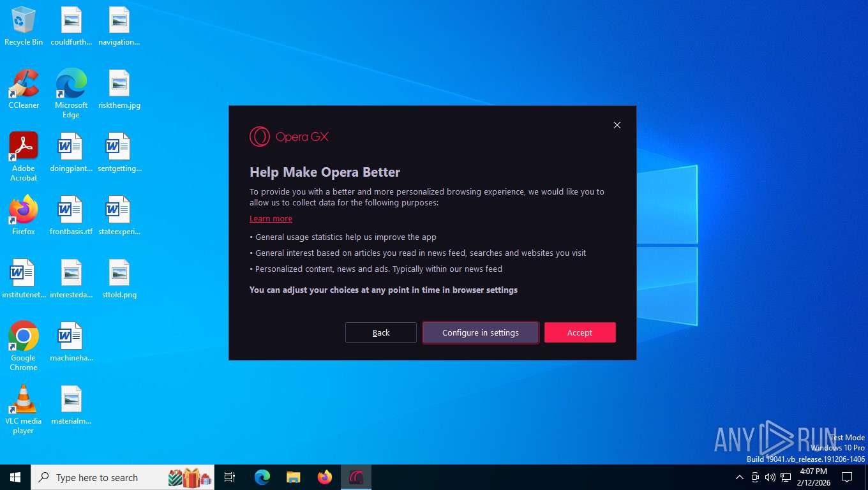Select the CCleaner desktop shortcut
868x490 pixels.
point(24,89)
